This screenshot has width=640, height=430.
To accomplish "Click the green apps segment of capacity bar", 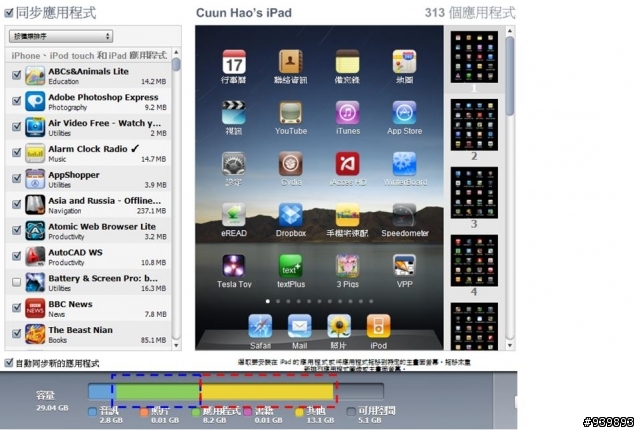I will click(158, 391).
